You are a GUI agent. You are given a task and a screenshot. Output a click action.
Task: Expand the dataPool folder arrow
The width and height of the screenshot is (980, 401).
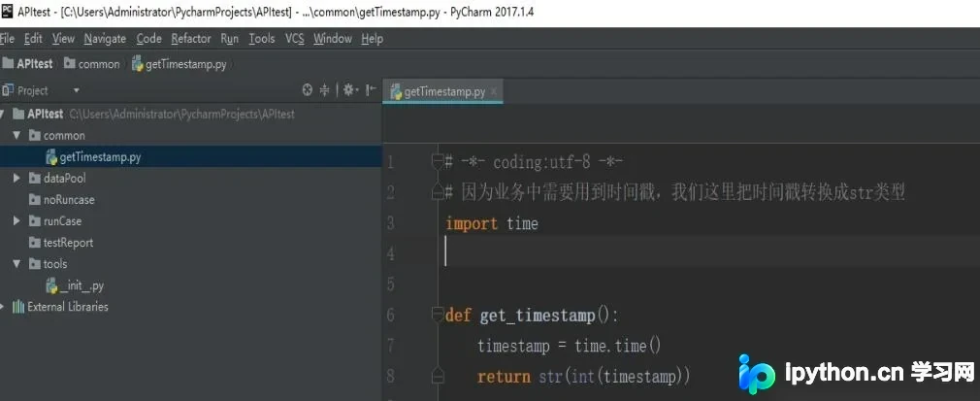(16, 179)
